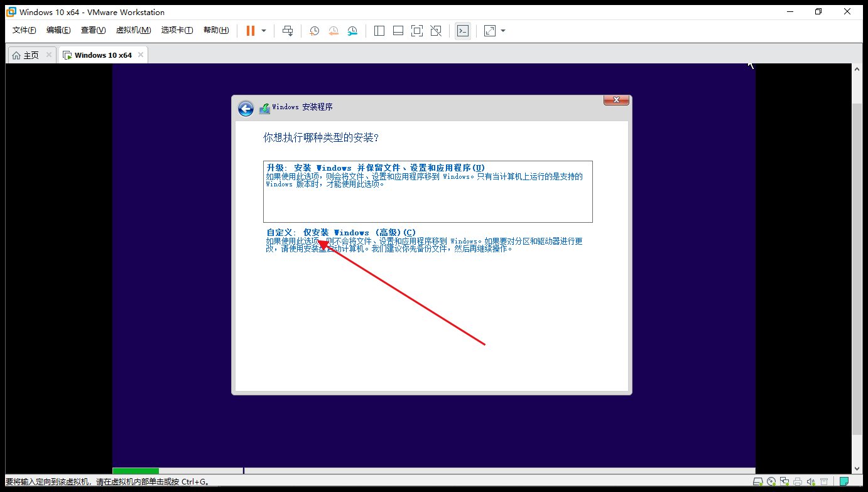Click the network adapter status bar icon
Viewport: 868px width, 492px height.
point(784,482)
